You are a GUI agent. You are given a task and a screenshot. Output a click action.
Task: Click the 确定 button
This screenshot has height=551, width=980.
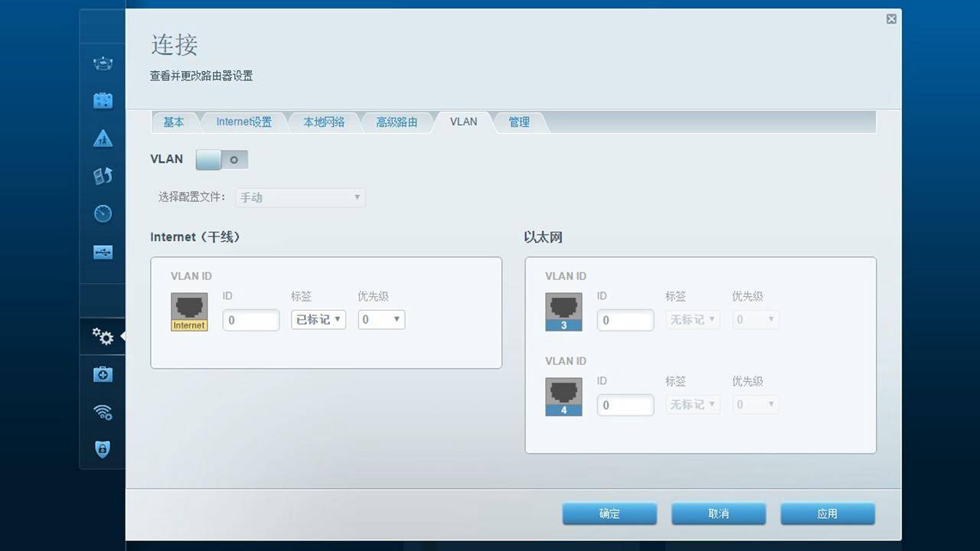coord(609,514)
